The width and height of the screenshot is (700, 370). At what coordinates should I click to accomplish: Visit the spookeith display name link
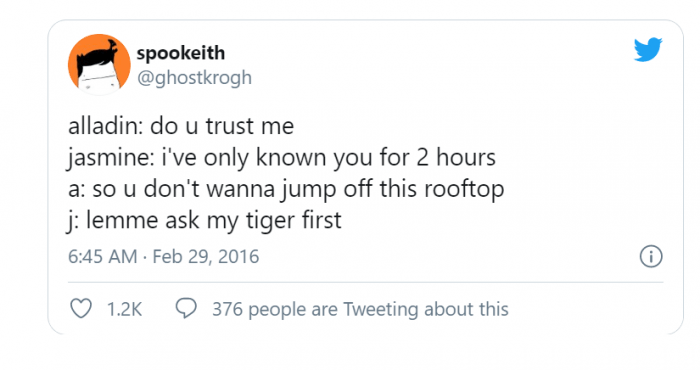pos(180,53)
